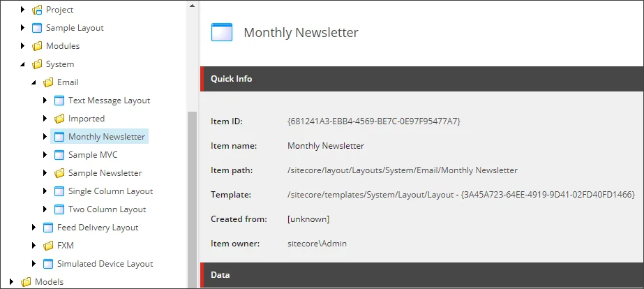Click the tree scrollbar up arrow

(192, 6)
